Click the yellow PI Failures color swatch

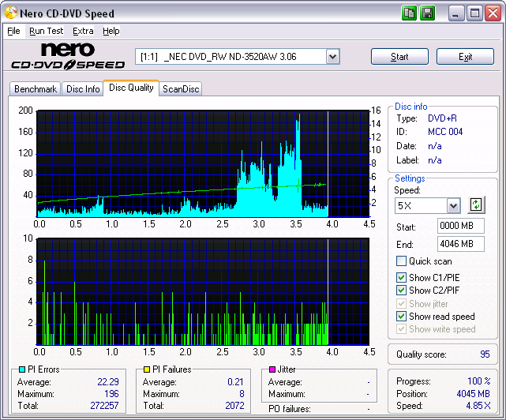pos(147,369)
